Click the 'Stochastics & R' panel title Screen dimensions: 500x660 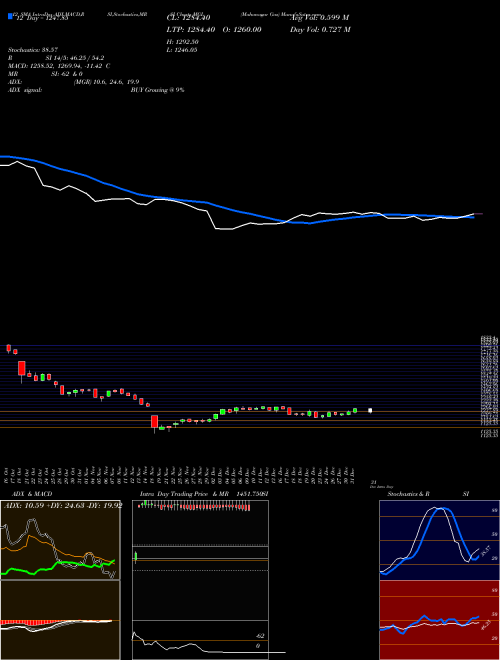tap(408, 494)
